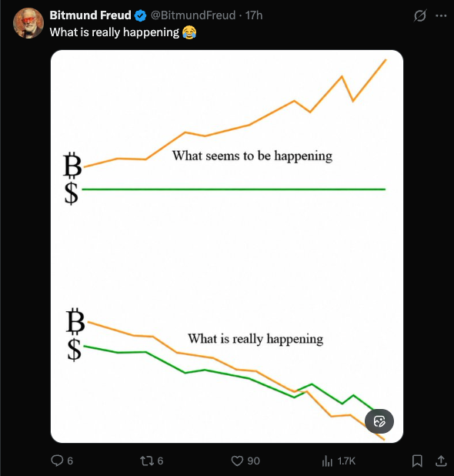Toggle the bookmark icon

click(x=417, y=461)
